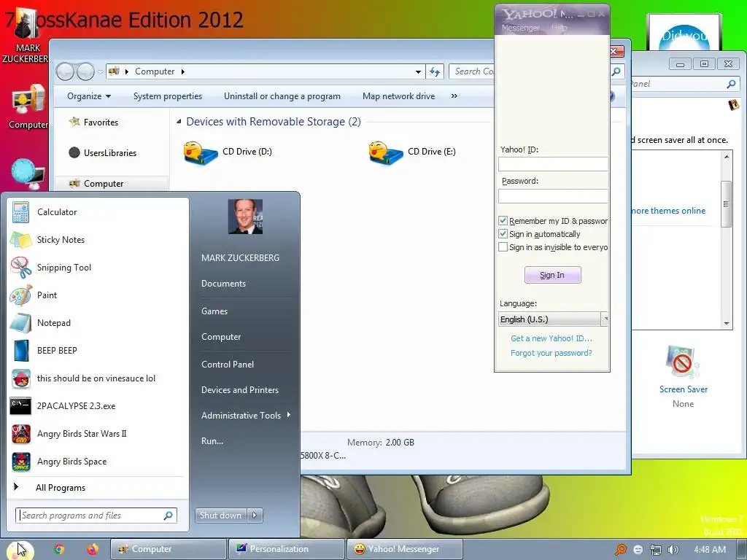Launch the BEEP BEEP program
747x560 pixels.
click(98, 351)
